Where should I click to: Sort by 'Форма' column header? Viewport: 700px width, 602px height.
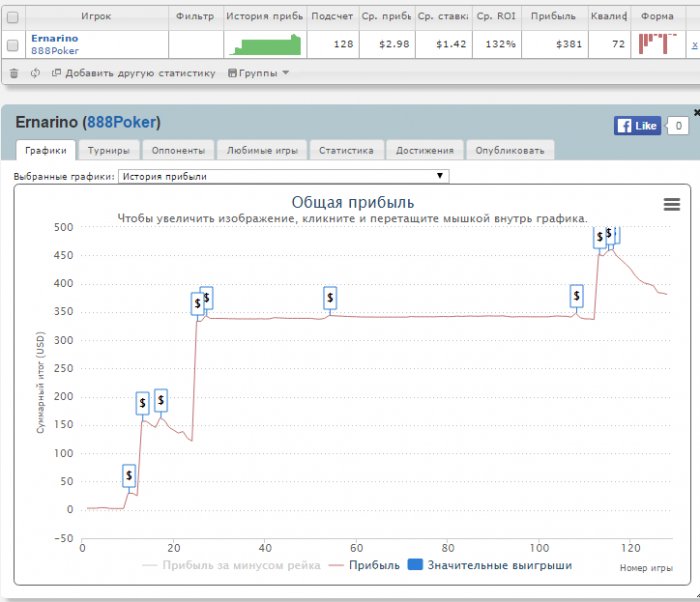[657, 17]
